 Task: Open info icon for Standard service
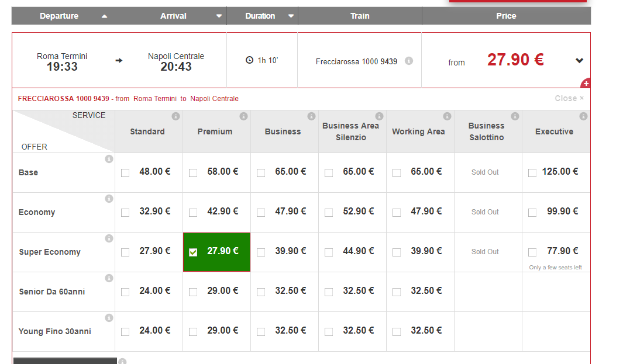point(175,117)
